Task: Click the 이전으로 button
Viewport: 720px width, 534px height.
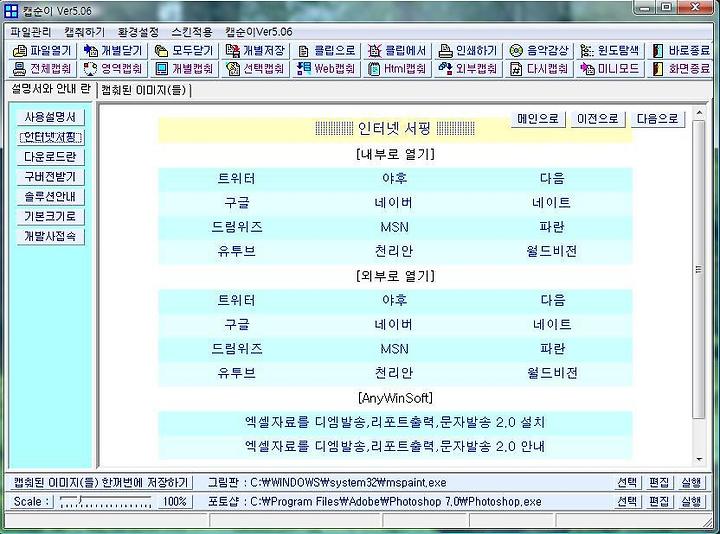Action: point(598,119)
